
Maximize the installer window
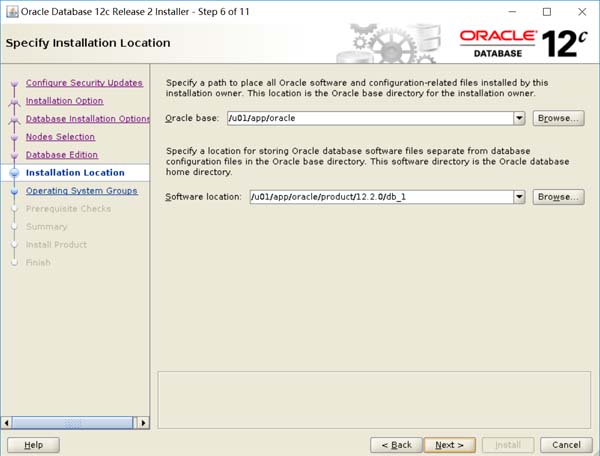[547, 12]
